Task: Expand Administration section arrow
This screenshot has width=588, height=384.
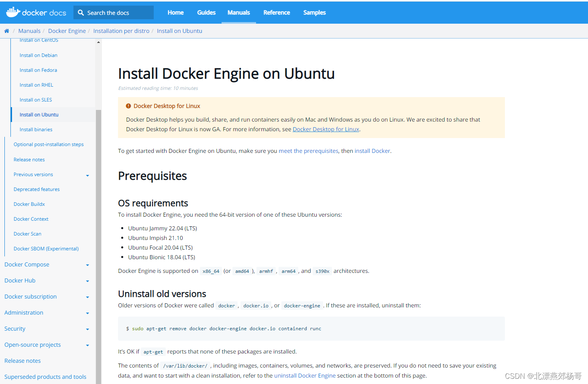Action: click(87, 313)
